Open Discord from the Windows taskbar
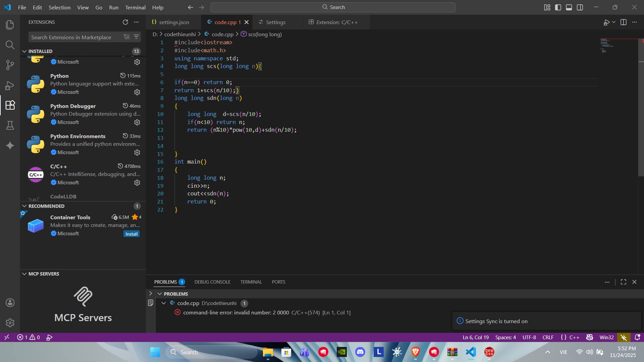 [360, 352]
